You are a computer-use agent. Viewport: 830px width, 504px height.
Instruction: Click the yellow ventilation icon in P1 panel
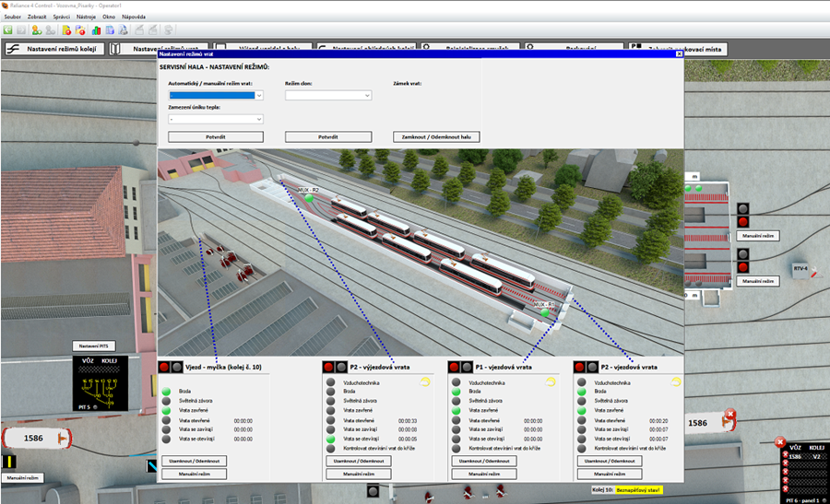pos(551,381)
